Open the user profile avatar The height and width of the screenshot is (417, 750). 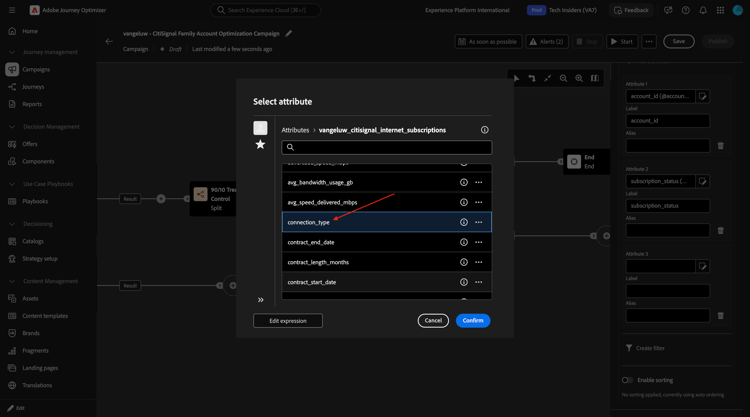point(738,10)
